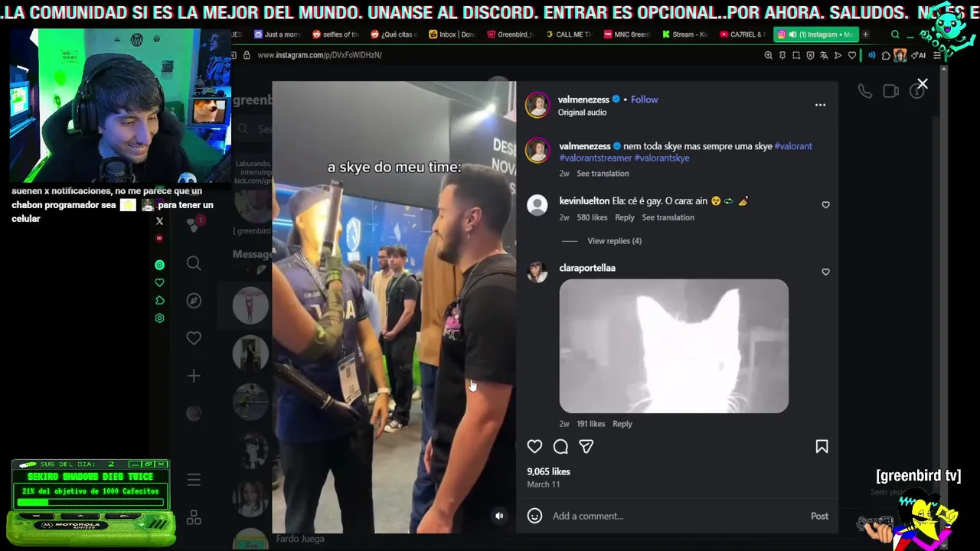Screen dimensions: 980x551
Task: Like the valmenezess post with heart icon
Action: [x=534, y=446]
